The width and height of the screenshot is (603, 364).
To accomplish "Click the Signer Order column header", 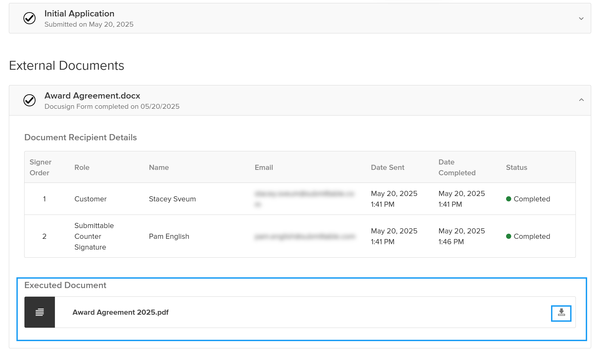I will click(x=40, y=167).
